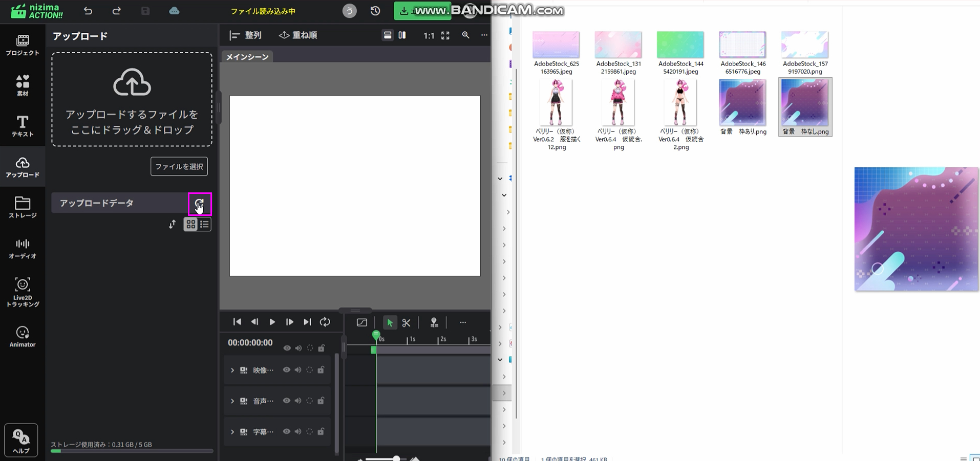Lock the 字幕 track
Viewport: 980px width, 461px height.
pyautogui.click(x=321, y=431)
